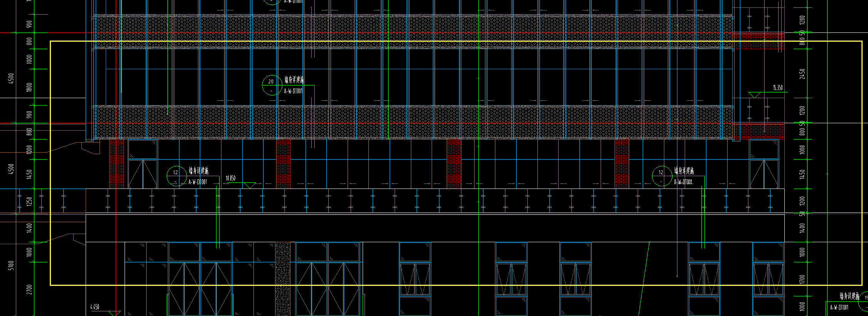
Task: Pick "1080" in the right dimension column
Action: coord(802,252)
